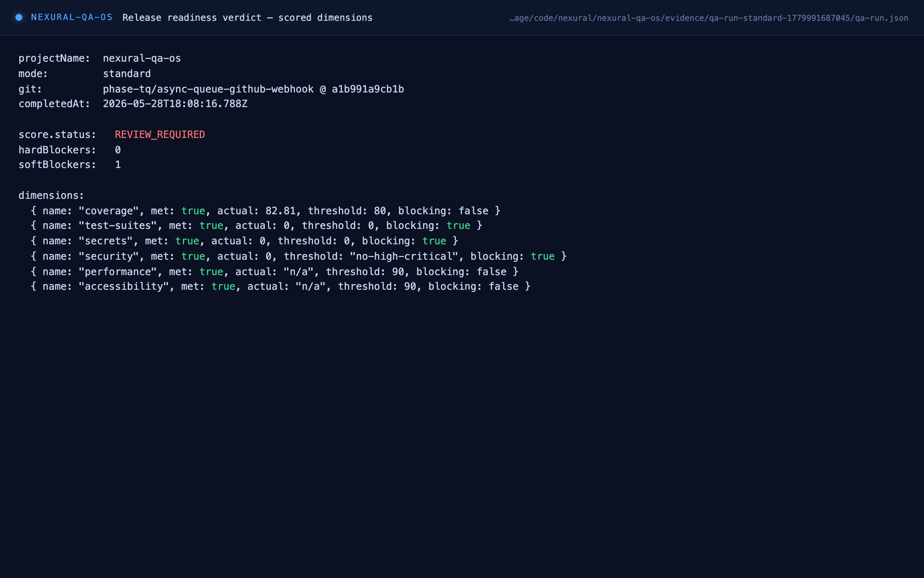
Task: Click the 'softBlockers:' key label
Action: point(57,165)
